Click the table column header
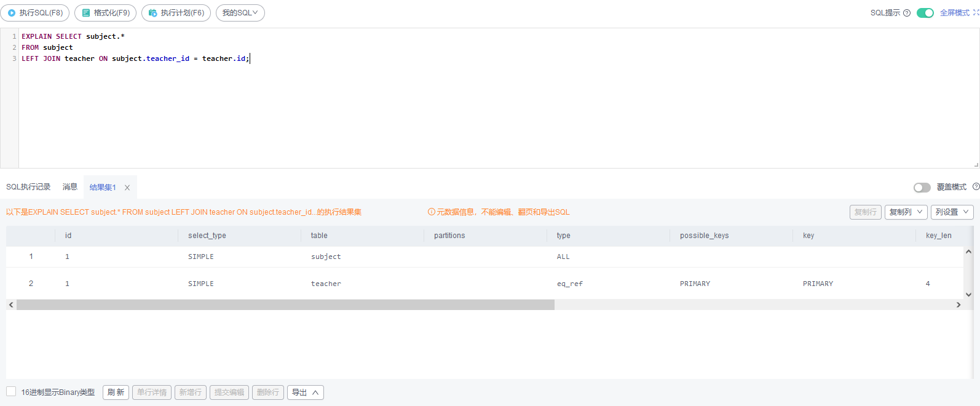This screenshot has width=980, height=406. coord(362,236)
